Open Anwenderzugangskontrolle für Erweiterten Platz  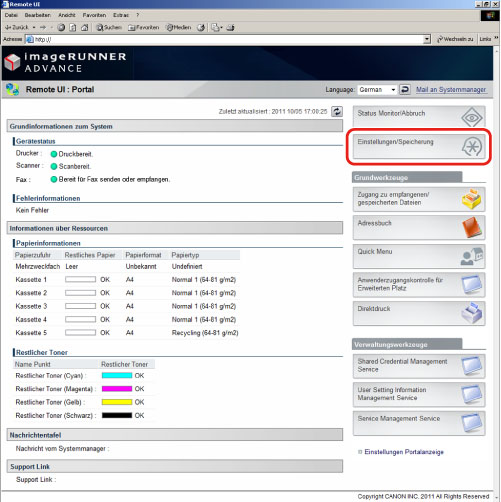point(419,285)
